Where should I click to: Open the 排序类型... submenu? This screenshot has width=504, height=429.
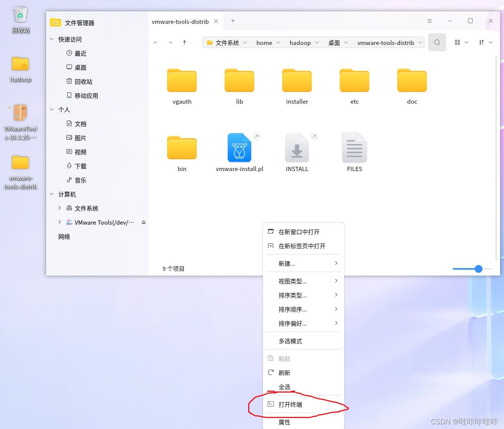click(x=304, y=295)
